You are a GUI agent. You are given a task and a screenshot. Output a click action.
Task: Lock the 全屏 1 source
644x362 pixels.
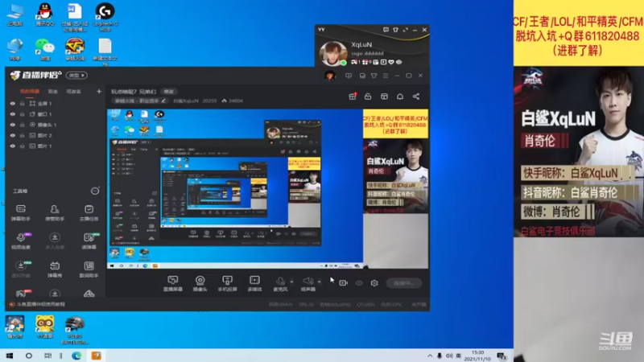(23, 104)
